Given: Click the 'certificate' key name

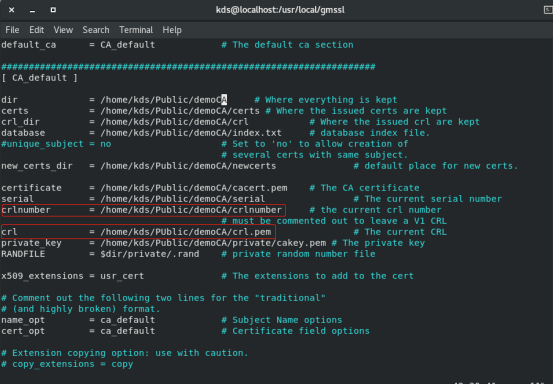Looking at the screenshot, I should (31, 188).
